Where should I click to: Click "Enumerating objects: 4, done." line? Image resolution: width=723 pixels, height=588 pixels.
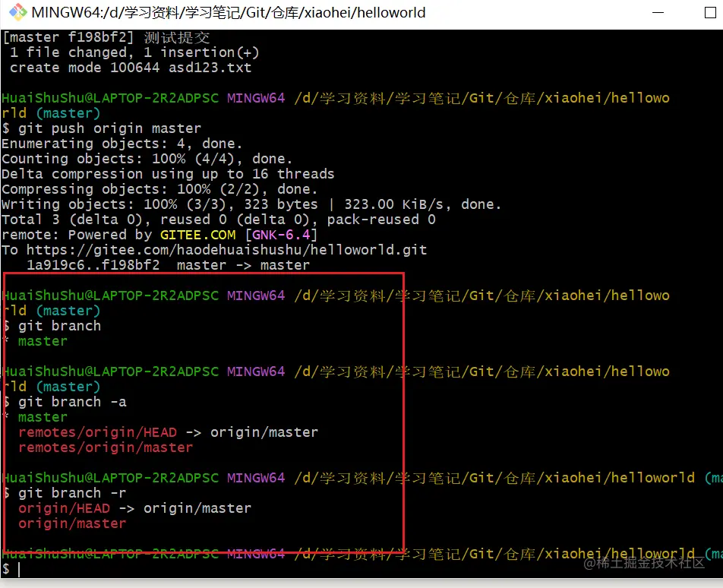point(122,144)
